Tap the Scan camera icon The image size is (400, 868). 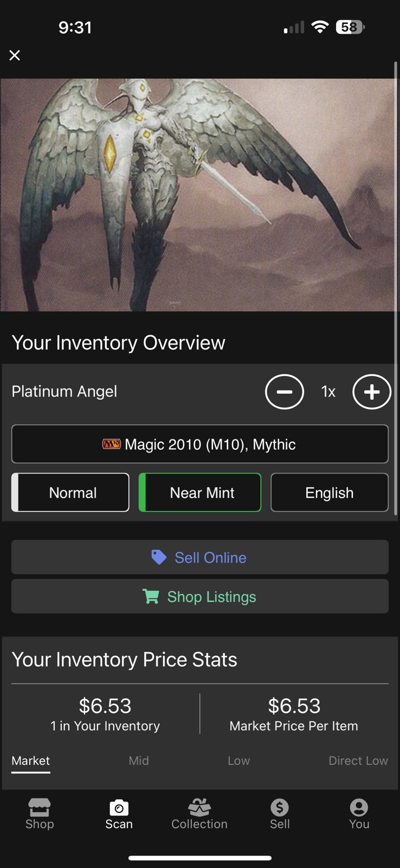point(119,808)
